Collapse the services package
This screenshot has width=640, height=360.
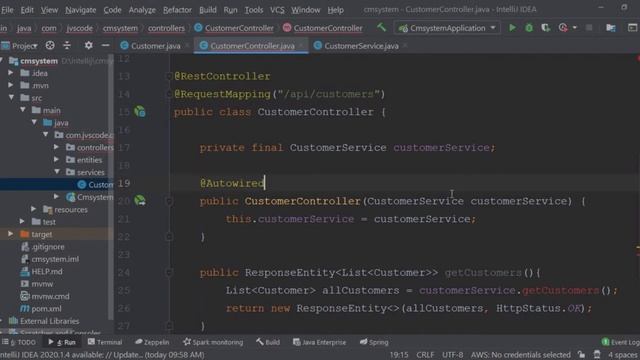pos(57,172)
